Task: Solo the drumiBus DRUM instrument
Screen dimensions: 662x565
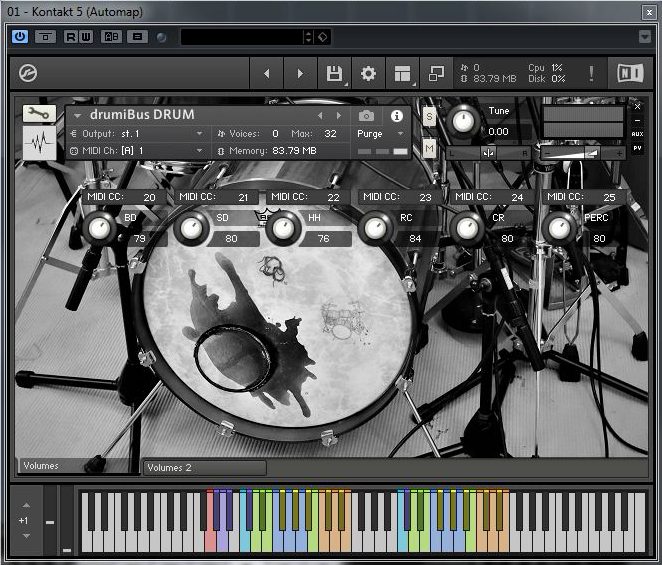Action: click(x=429, y=116)
